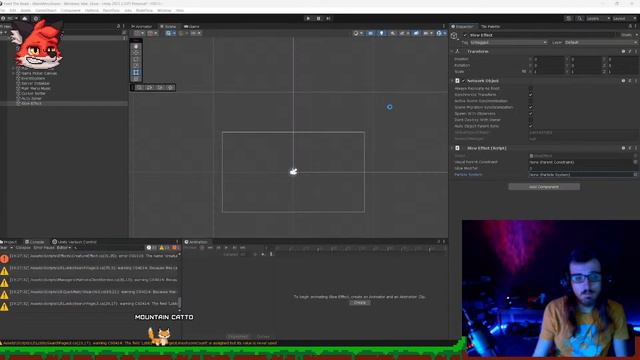Select Main Menu Music in Hierarchy

[x=36, y=89]
